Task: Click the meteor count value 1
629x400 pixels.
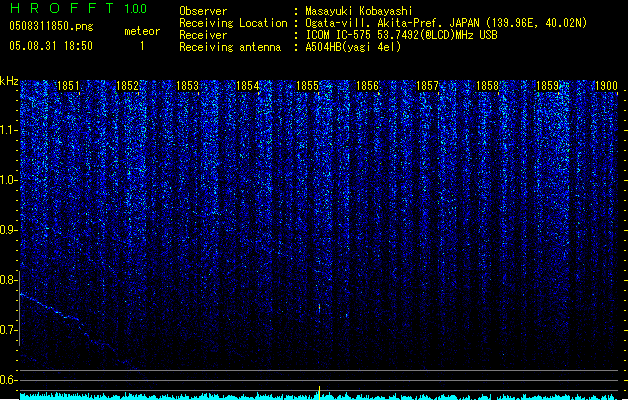Action: [x=142, y=46]
